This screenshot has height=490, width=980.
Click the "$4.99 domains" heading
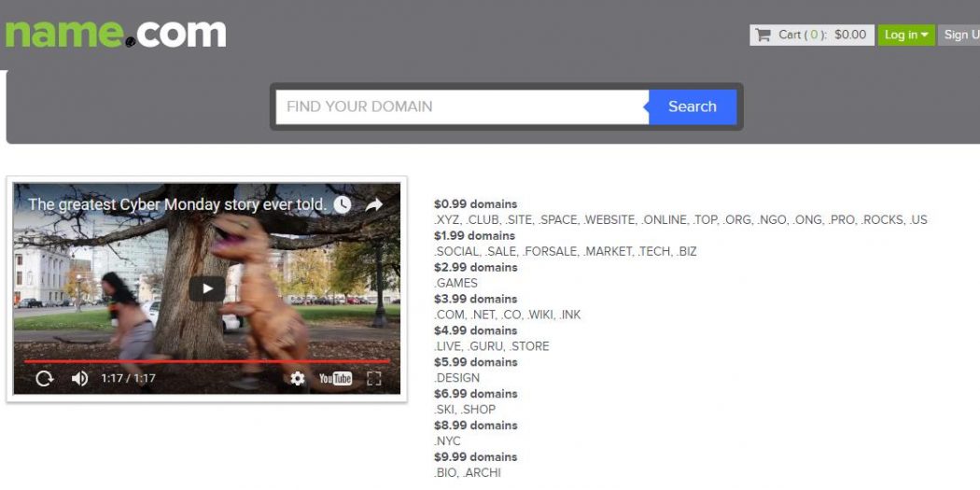(476, 330)
